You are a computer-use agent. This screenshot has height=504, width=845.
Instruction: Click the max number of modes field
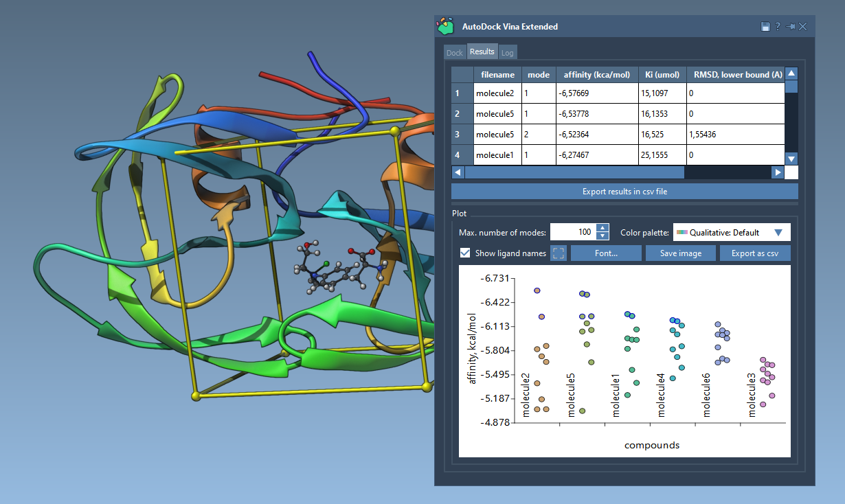point(572,232)
